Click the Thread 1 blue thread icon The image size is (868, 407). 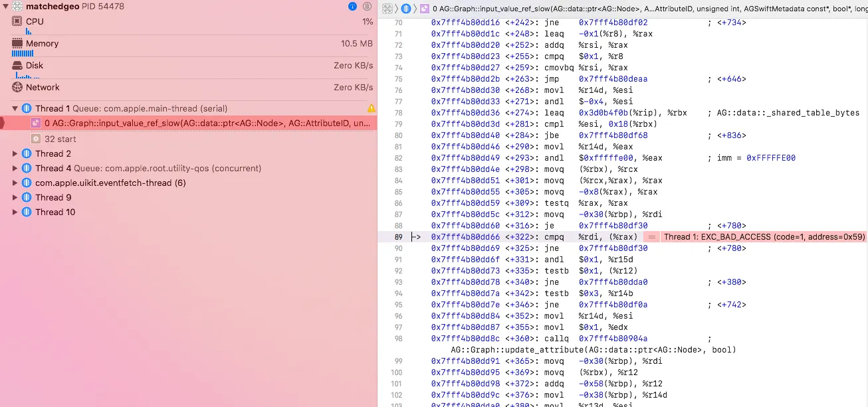27,108
